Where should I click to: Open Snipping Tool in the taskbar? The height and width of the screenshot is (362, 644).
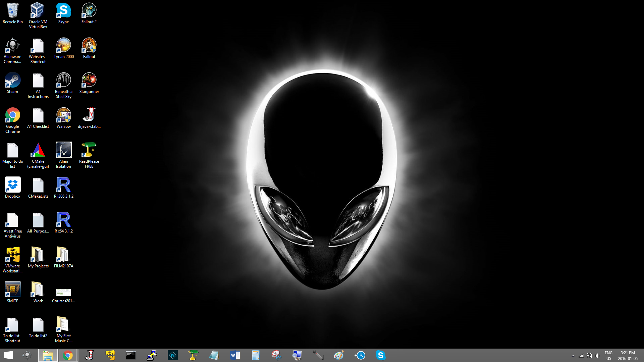click(276, 355)
